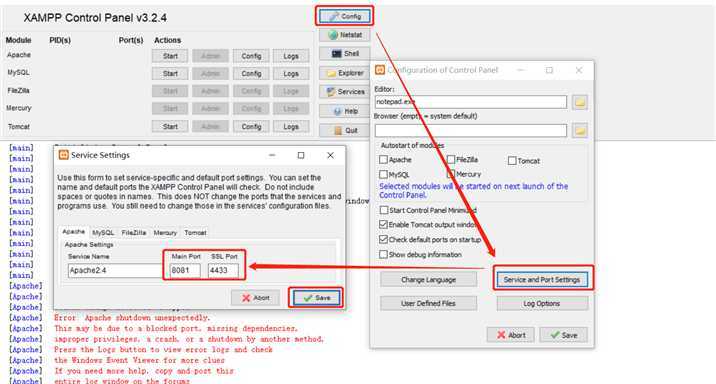This screenshot has width=716, height=384.
Task: Check the Mercury autostart checkbox
Action: [451, 174]
